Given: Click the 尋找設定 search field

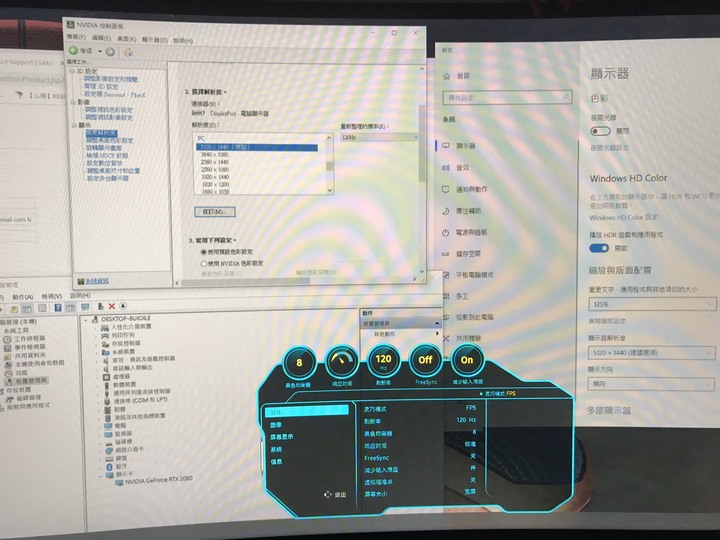Looking at the screenshot, I should 507,97.
